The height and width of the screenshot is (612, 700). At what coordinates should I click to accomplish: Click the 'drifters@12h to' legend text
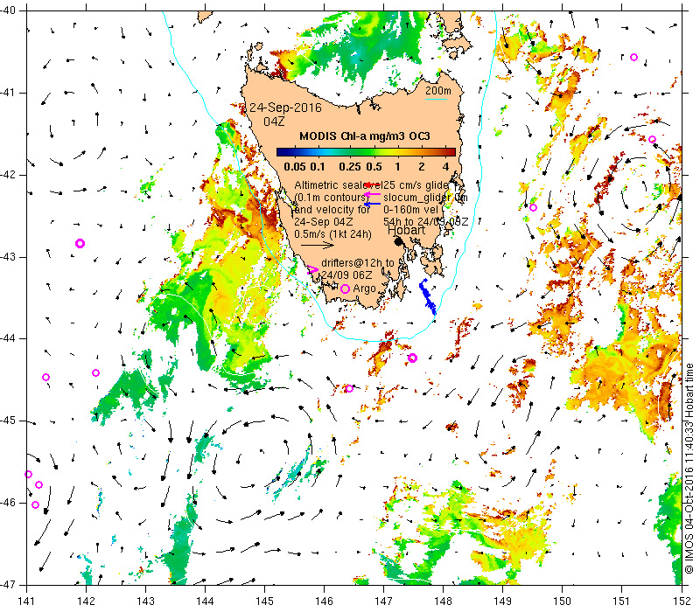tap(358, 263)
